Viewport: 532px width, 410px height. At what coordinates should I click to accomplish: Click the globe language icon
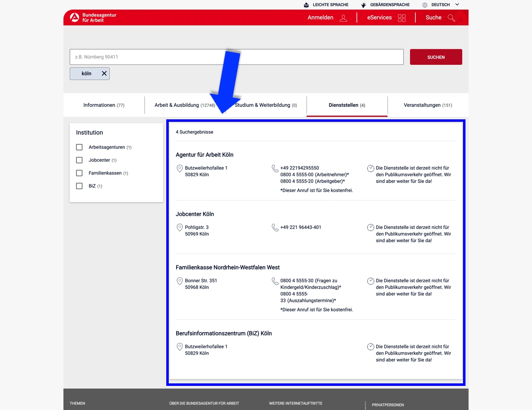point(425,5)
